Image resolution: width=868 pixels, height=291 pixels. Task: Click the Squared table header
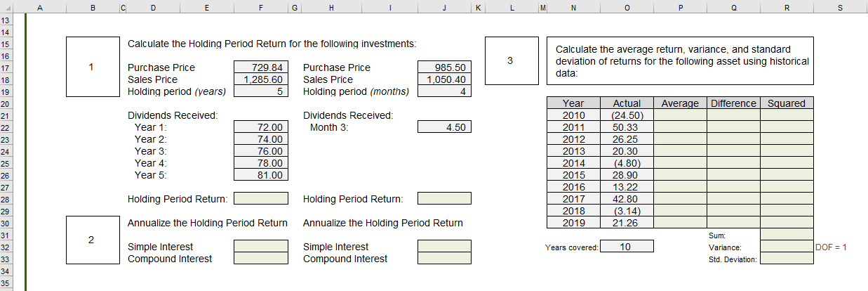click(x=787, y=103)
